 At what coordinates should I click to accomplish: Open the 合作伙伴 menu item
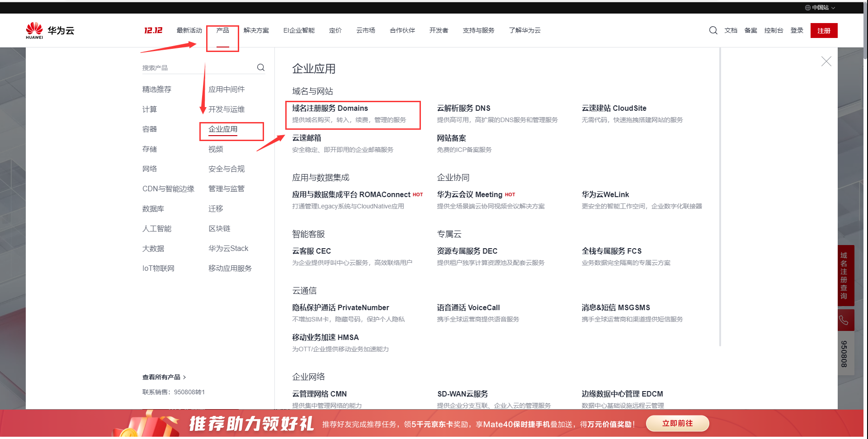pos(402,30)
